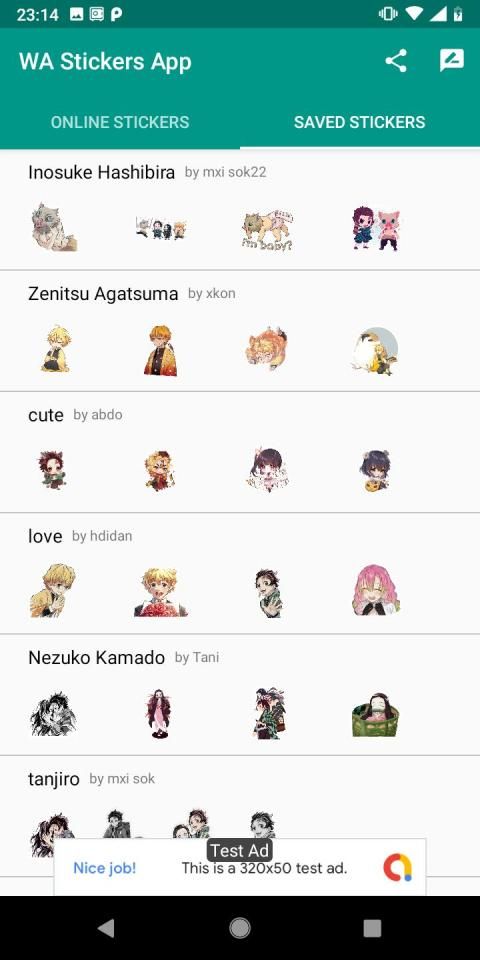This screenshot has width=480, height=960.
Task: Select first Zenitsu sitting sticker
Action: (x=55, y=350)
